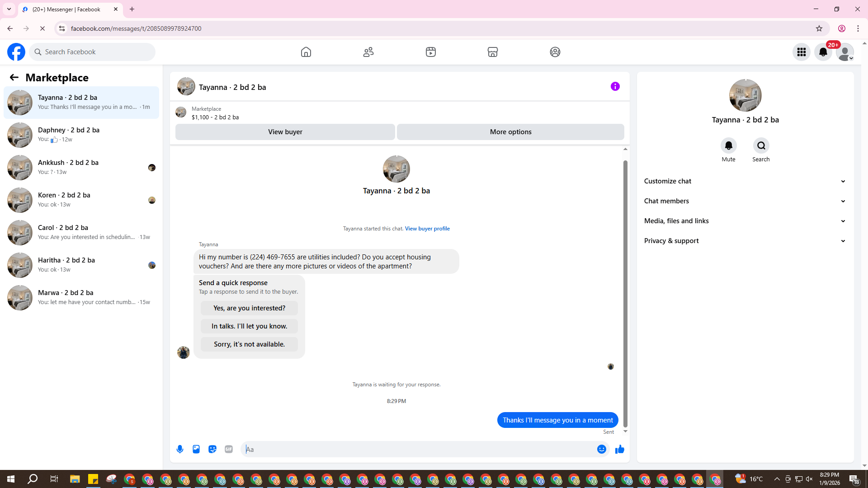Screen dimensions: 868x488
Task: Open the emoji picker in message box
Action: (x=601, y=449)
